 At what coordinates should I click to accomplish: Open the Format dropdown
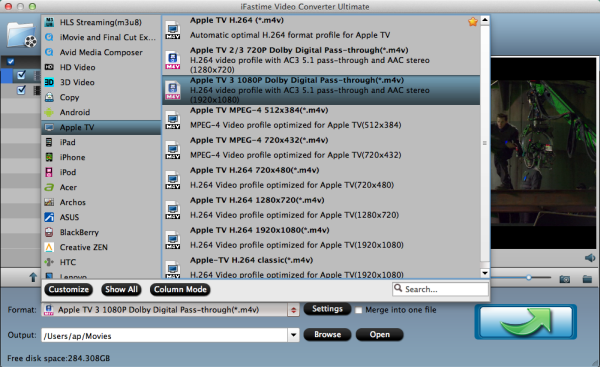coord(293,310)
